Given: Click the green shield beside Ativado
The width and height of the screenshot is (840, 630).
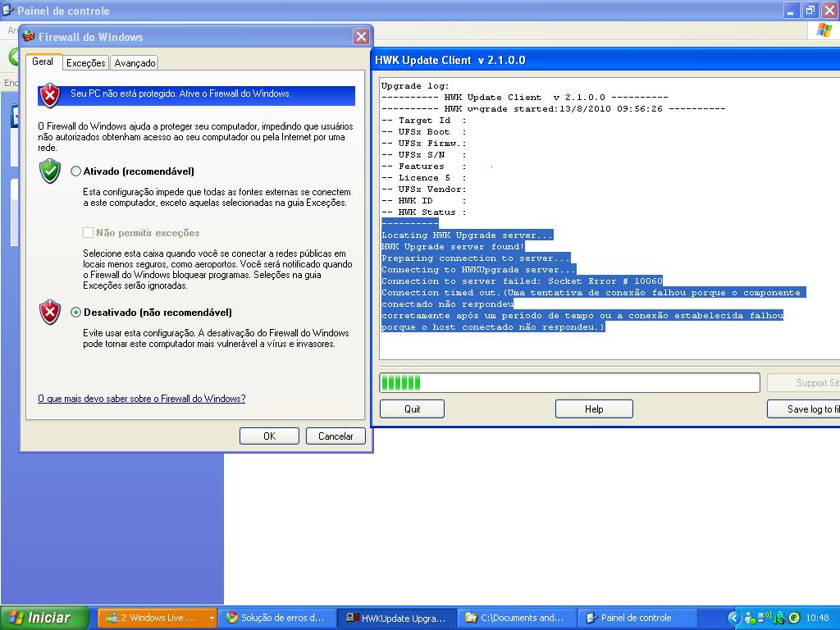Looking at the screenshot, I should click(x=50, y=171).
